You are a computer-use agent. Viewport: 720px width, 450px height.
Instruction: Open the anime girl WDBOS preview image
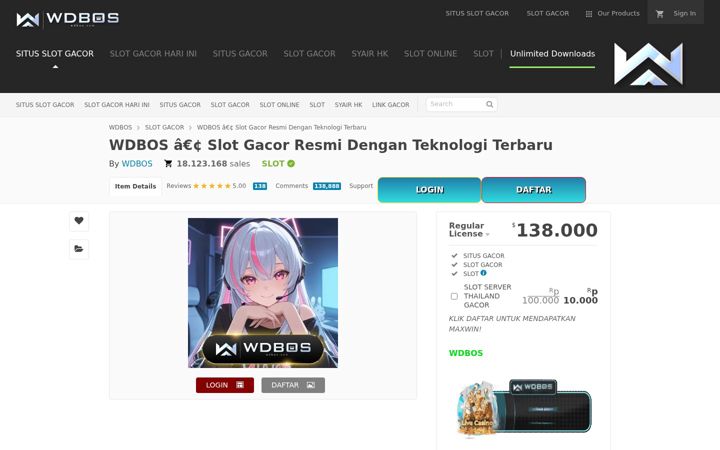coord(263,293)
